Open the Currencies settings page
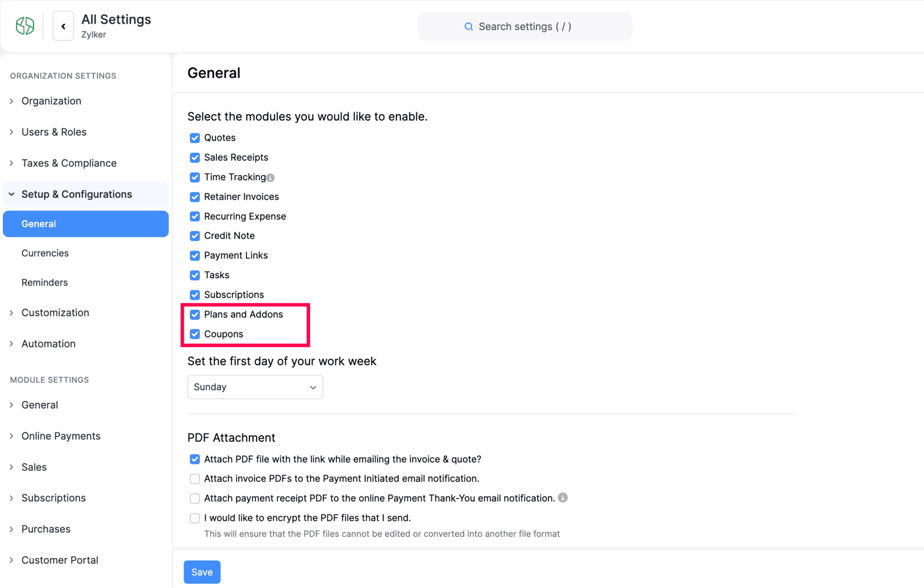 click(x=45, y=253)
